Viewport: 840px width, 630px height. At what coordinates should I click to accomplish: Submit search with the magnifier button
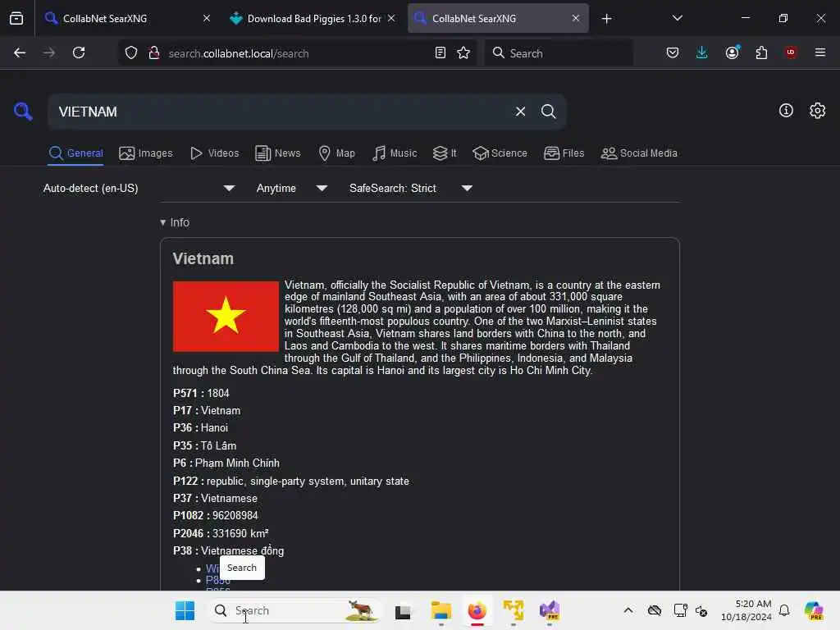click(x=548, y=112)
